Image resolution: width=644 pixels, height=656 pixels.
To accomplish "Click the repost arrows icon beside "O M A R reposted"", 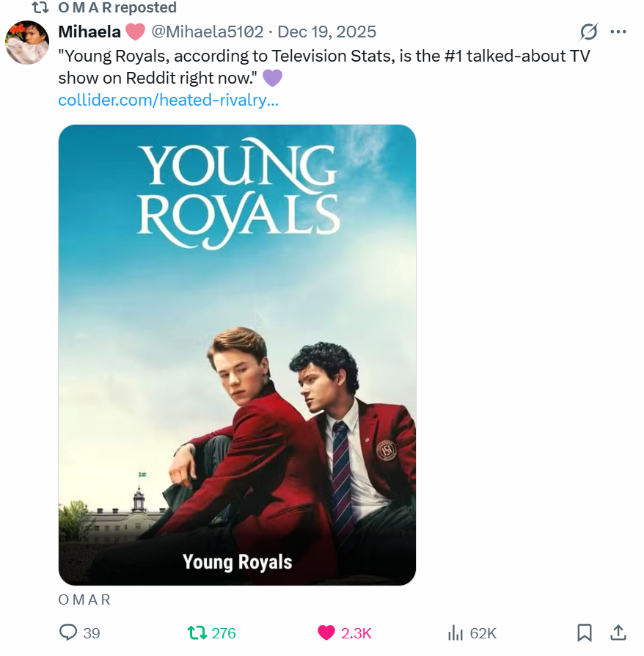I will [x=41, y=8].
